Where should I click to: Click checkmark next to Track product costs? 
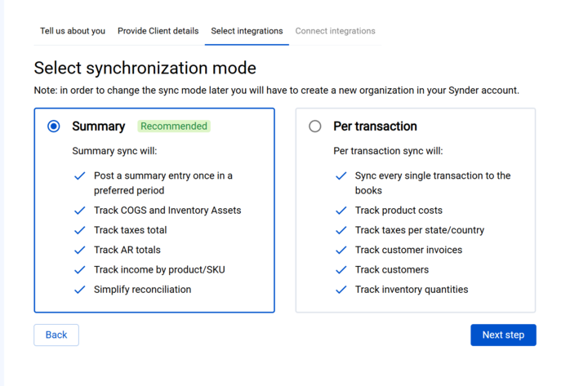click(x=341, y=211)
